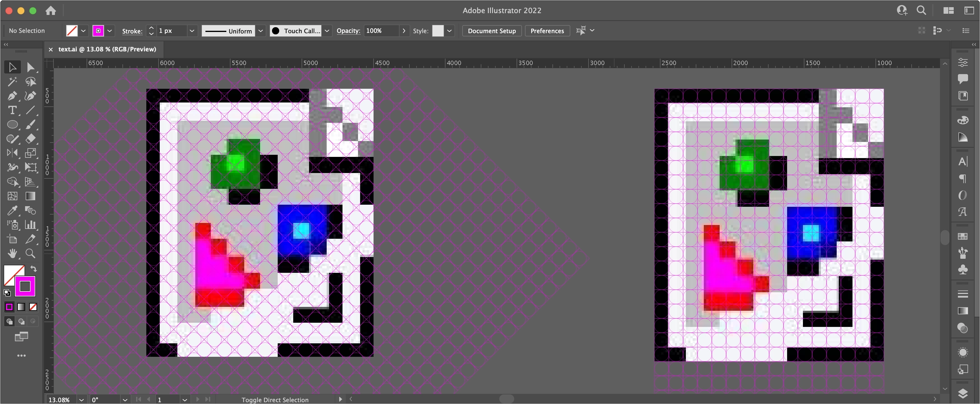
Task: Swap fill and stroke arrow
Action: 33,269
